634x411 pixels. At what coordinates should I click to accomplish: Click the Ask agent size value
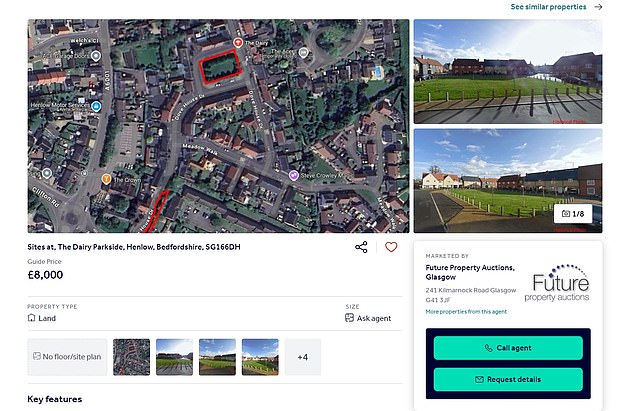pyautogui.click(x=374, y=318)
